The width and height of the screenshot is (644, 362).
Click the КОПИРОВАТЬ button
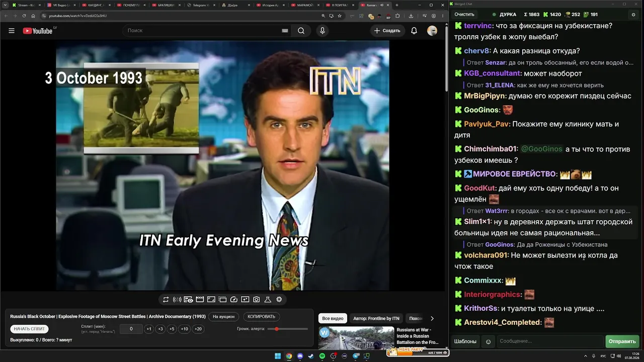pyautogui.click(x=262, y=317)
